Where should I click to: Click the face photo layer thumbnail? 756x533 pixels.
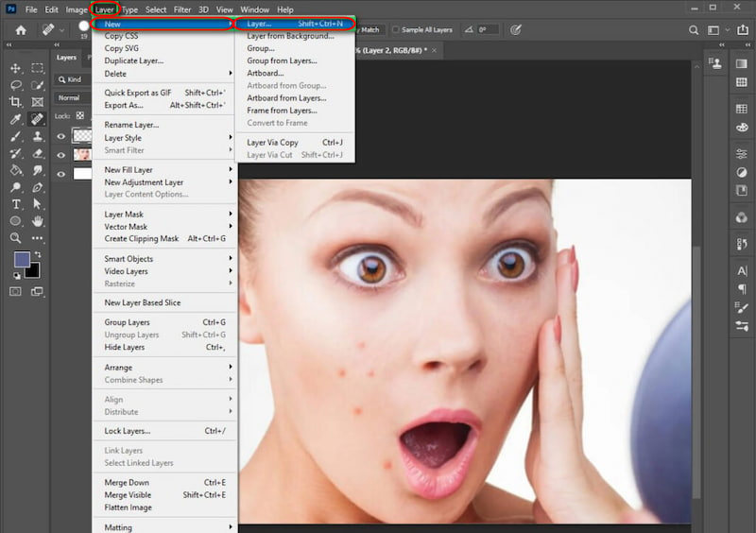pos(82,155)
